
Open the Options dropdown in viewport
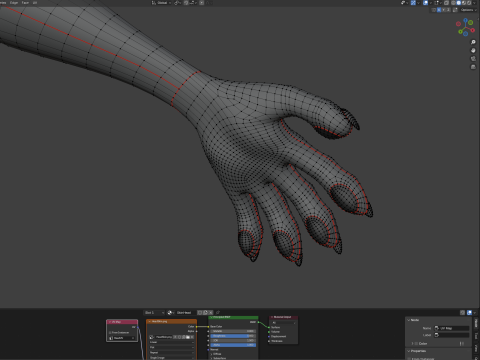point(468,10)
